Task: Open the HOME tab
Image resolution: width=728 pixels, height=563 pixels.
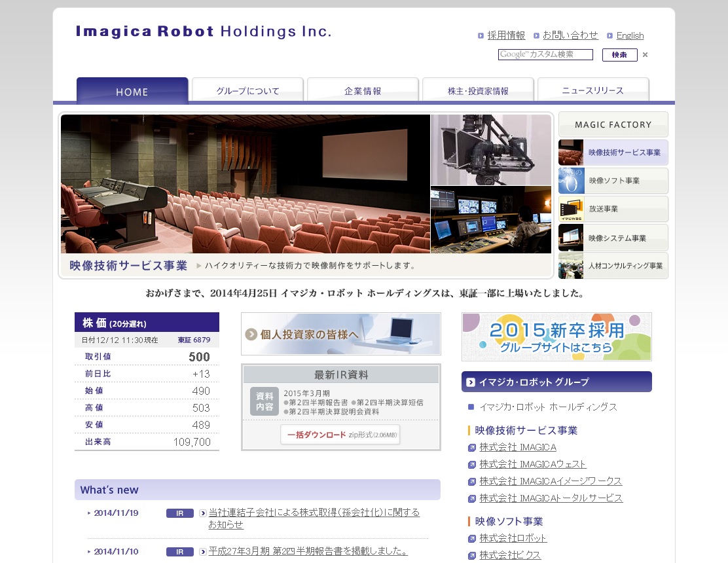Action: (x=132, y=92)
